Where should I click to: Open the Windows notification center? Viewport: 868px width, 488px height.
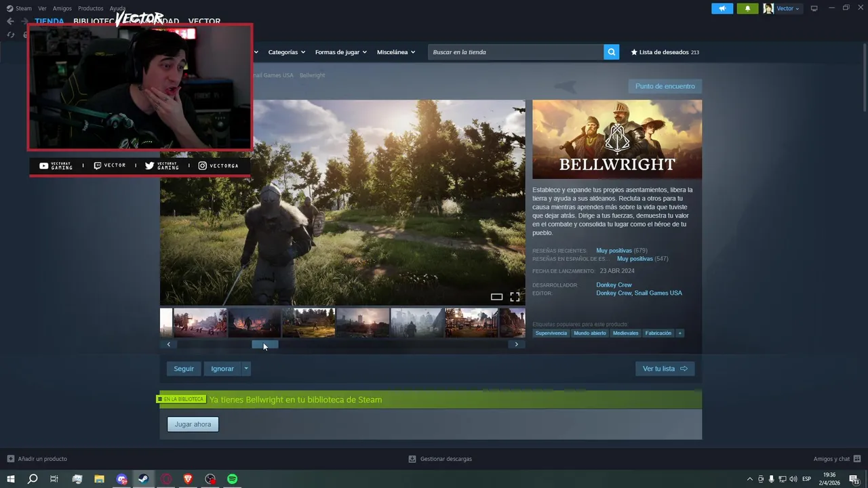[x=854, y=479]
